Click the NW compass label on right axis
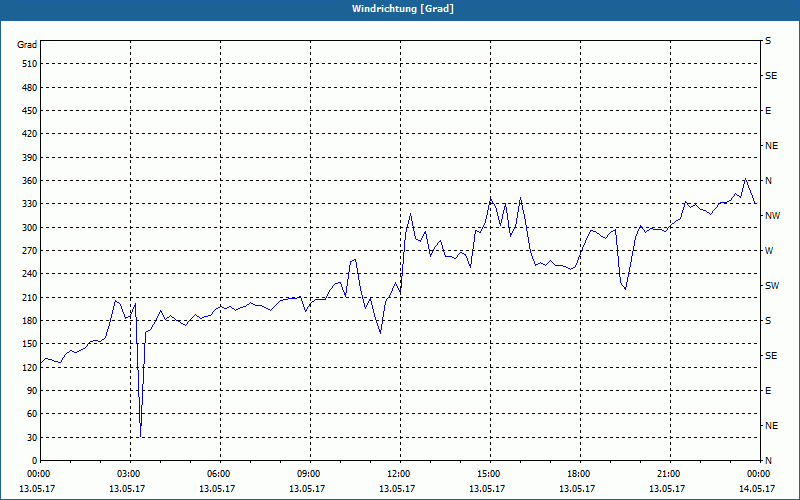The height and width of the screenshot is (500, 800). point(772,216)
